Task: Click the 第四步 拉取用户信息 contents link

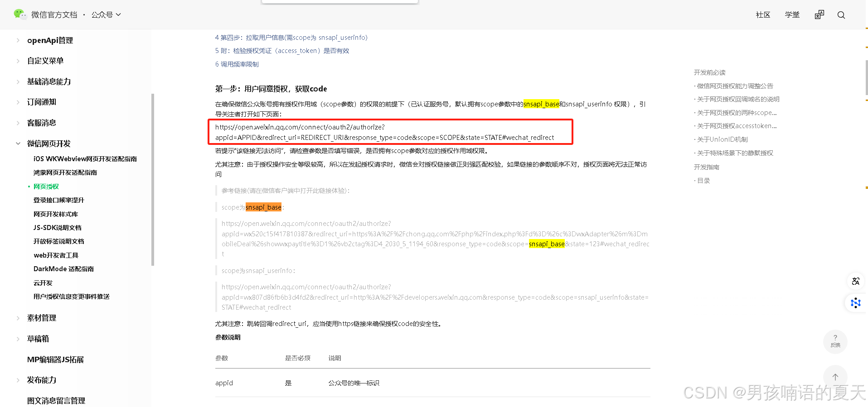Action: (x=291, y=38)
